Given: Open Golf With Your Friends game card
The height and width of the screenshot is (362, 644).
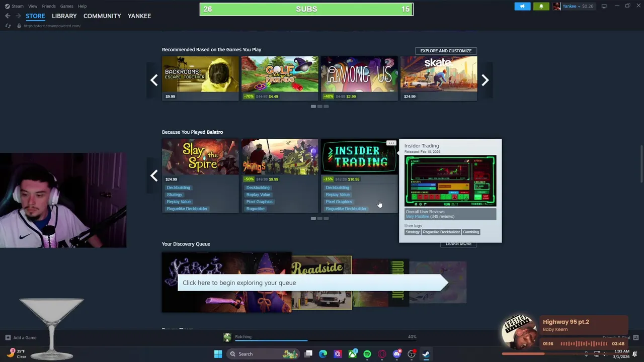Looking at the screenshot, I should coord(280,78).
